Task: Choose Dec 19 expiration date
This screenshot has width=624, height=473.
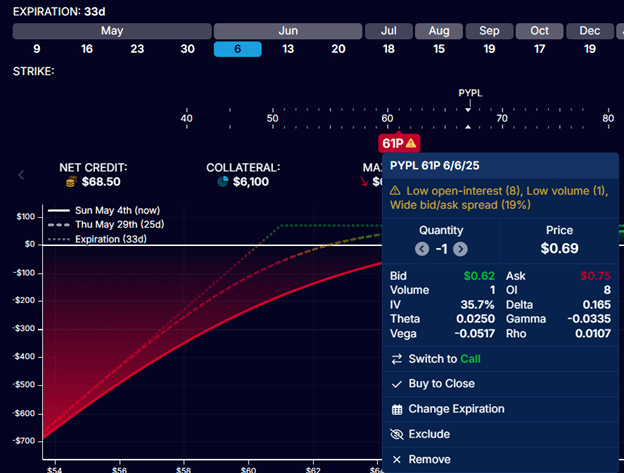Action: pos(590,49)
